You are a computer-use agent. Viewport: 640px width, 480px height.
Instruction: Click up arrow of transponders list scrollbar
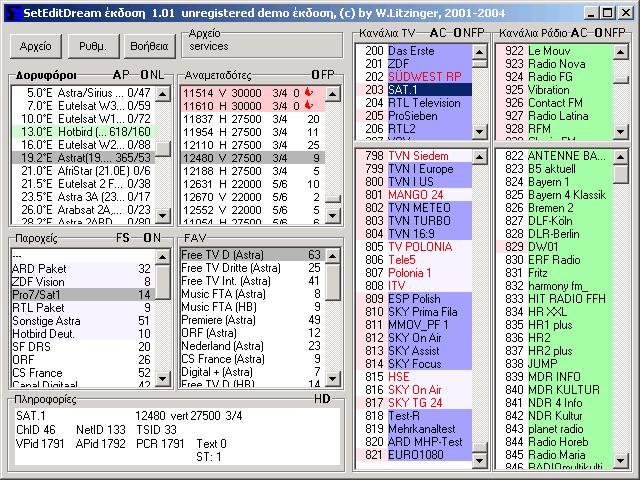click(333, 94)
